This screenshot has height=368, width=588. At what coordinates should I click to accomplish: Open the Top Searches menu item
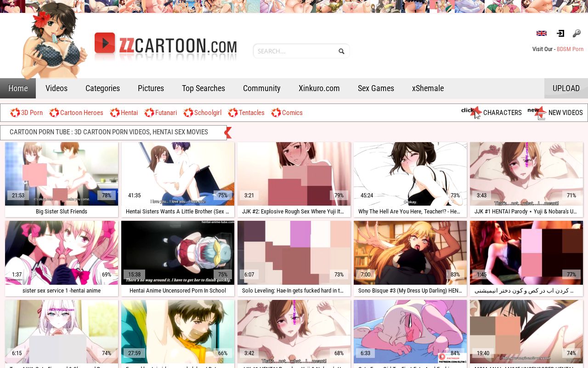204,88
